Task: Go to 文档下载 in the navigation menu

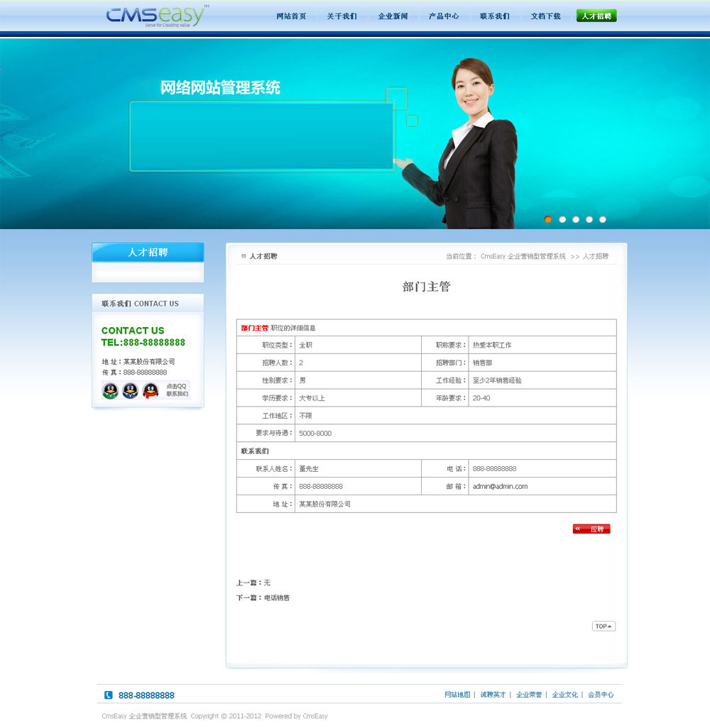Action: click(545, 16)
